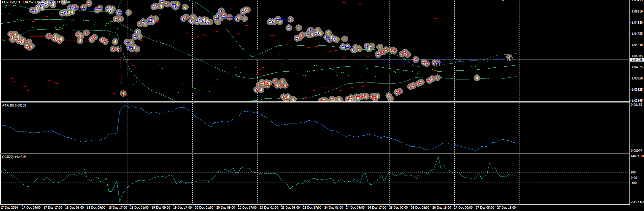Image resolution: width=644 pixels, height=211 pixels.
Task: Click the 26 Dec 08:00 time label
Action: (x=420, y=208)
